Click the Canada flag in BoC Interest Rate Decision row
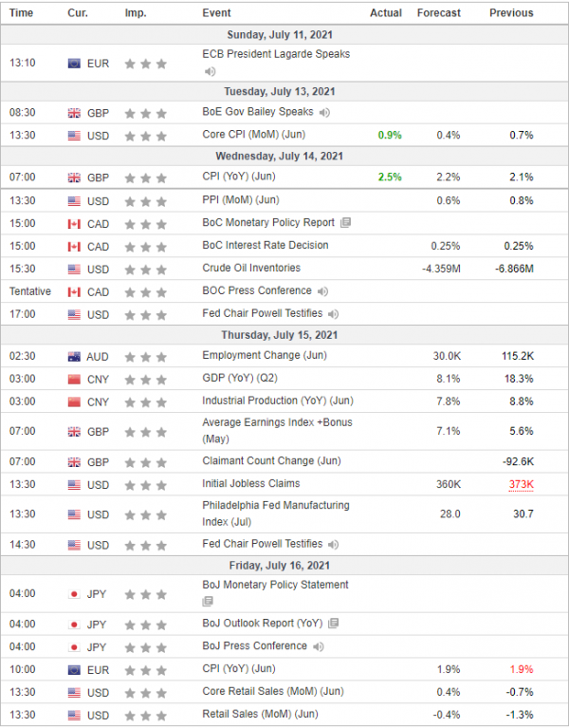Viewport: 569px width, 728px height. [74, 247]
